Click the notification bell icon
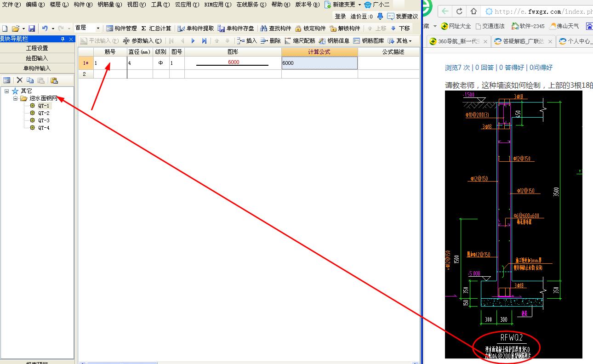Viewport: 593px width, 364px height. tap(380, 17)
